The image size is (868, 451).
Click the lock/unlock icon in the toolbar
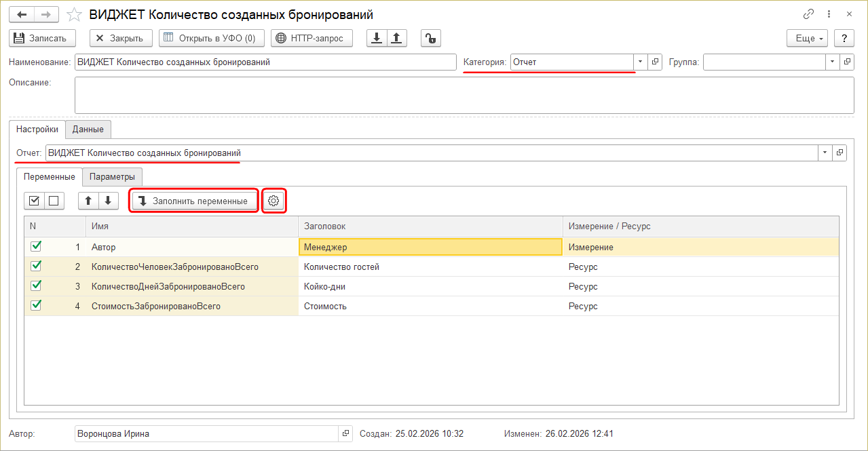[x=431, y=39]
